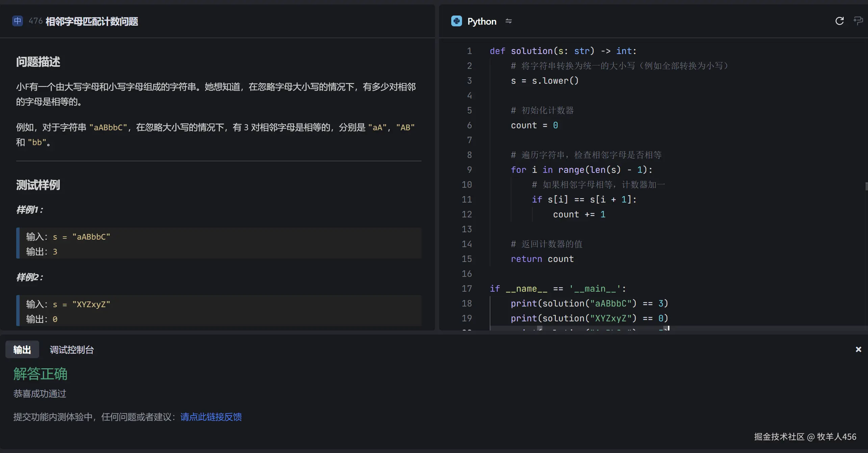Click the editor vertical scrollbar marker
Screen dimensions: 868x453
[866, 186]
